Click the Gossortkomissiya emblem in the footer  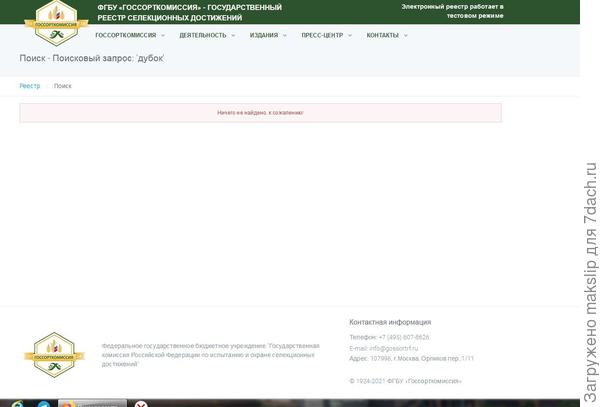coord(54,354)
